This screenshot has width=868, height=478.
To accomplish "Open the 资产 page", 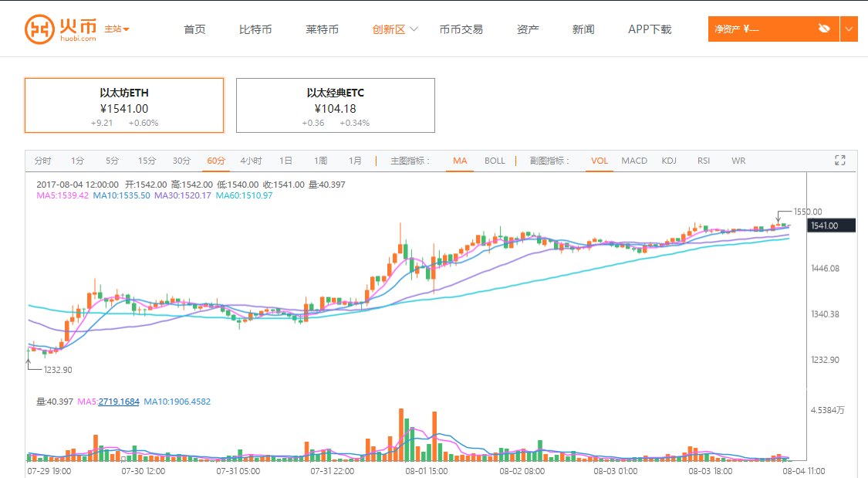I will click(528, 29).
